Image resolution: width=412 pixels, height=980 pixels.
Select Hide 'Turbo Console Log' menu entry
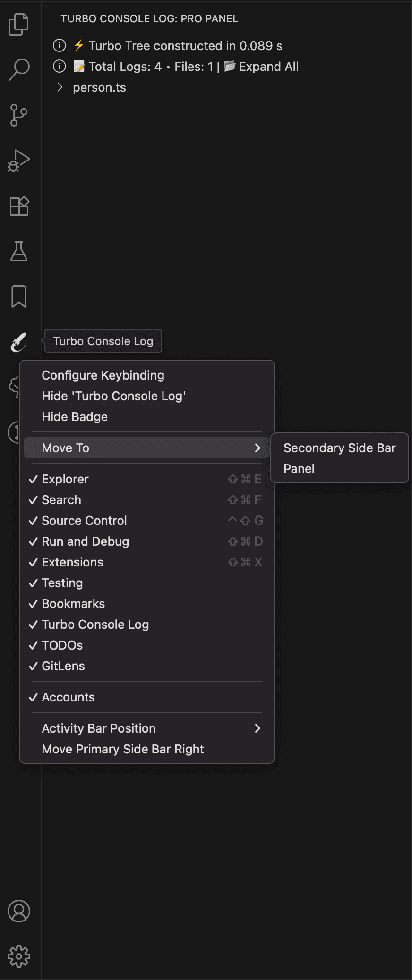[x=114, y=396]
